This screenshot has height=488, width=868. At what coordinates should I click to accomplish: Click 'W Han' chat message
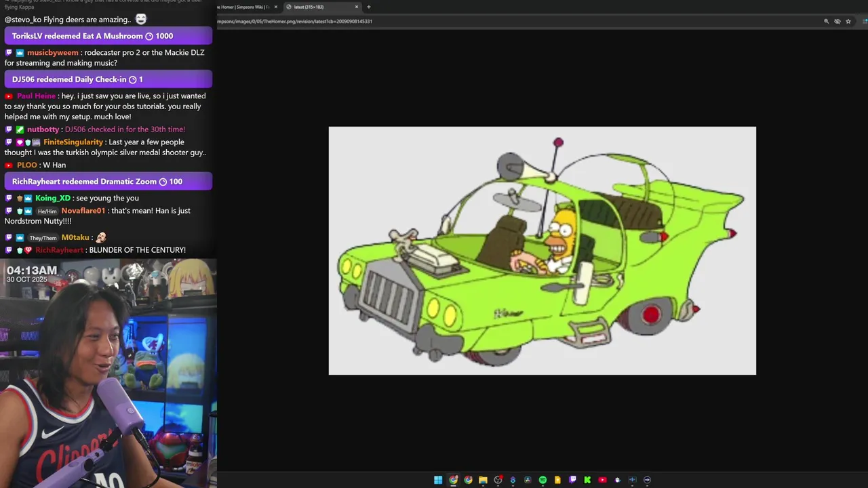click(54, 165)
